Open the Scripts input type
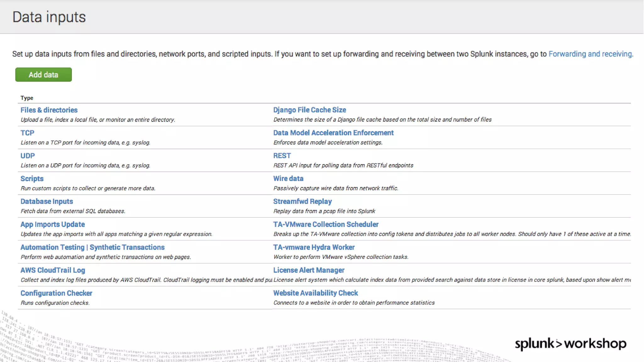Image resolution: width=644 pixels, height=362 pixels. (x=32, y=179)
